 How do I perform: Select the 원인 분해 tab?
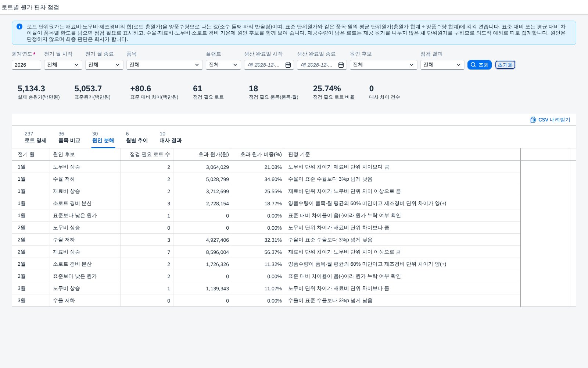pyautogui.click(x=103, y=137)
